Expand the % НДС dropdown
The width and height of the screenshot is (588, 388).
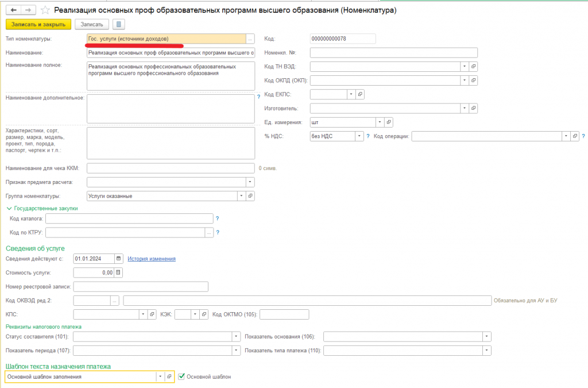click(x=359, y=136)
